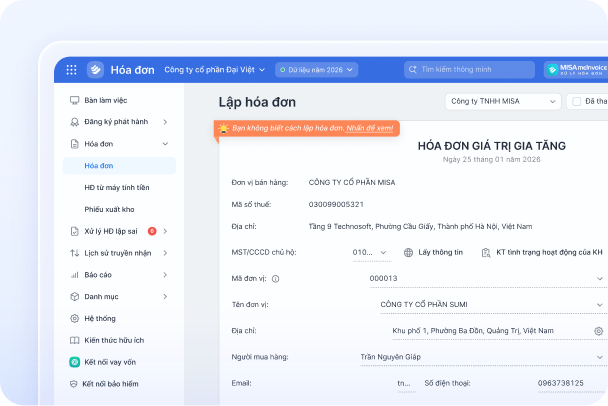Open the Công ty TNHH MISA dropdown

503,101
